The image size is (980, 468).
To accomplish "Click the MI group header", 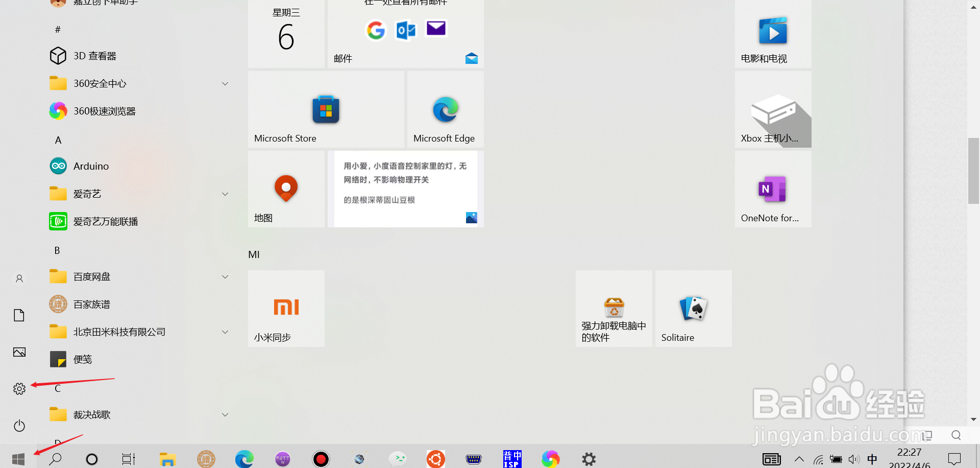I will pyautogui.click(x=254, y=254).
